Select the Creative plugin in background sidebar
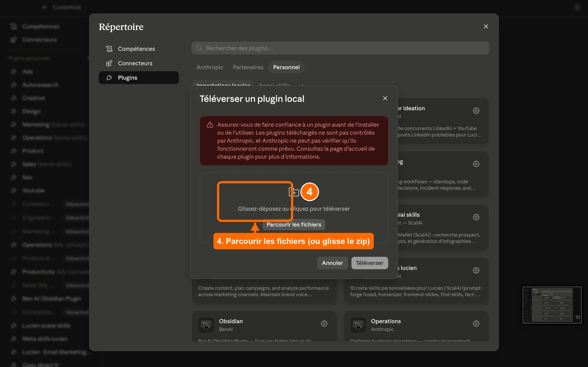 click(x=33, y=98)
